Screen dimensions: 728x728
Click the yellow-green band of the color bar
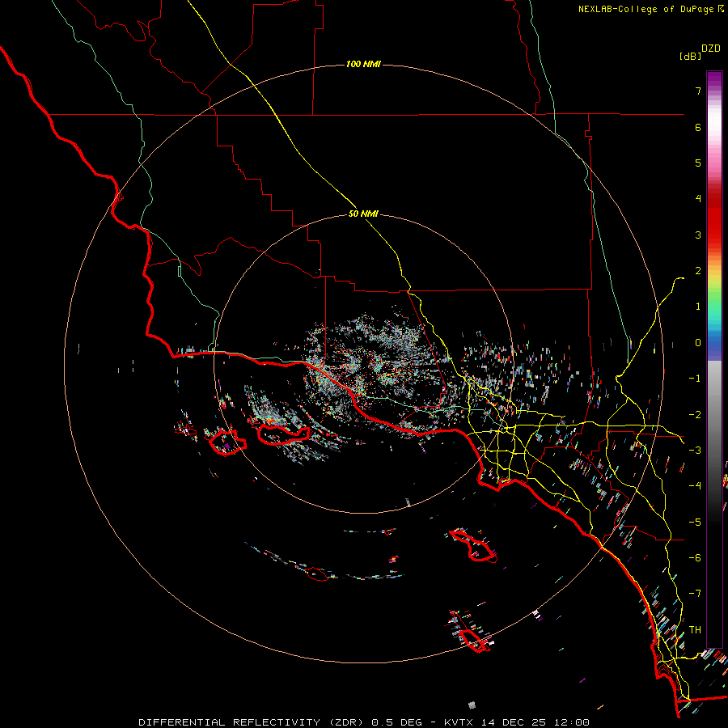coord(714,283)
